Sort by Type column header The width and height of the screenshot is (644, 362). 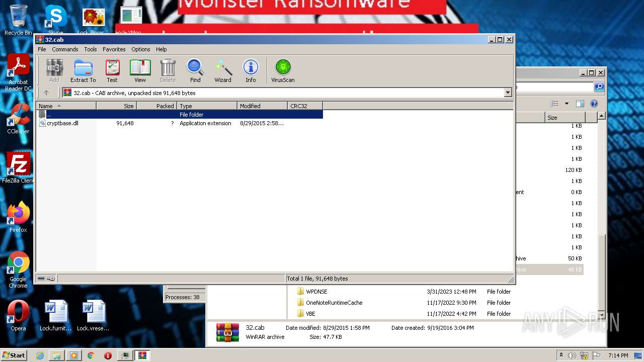point(207,106)
